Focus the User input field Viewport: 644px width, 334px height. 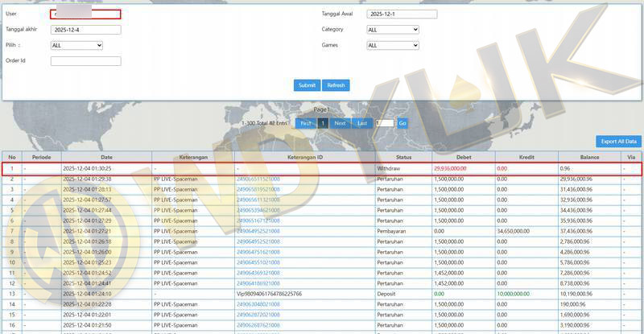click(85, 14)
